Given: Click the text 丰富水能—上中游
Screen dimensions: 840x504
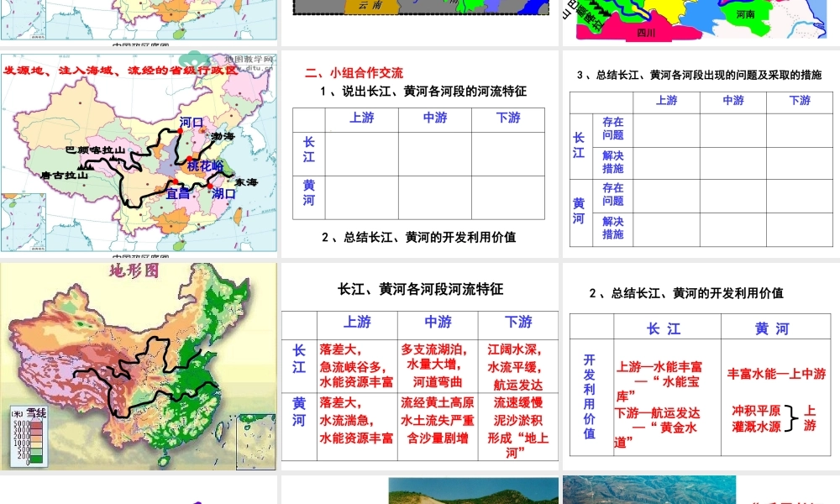Looking at the screenshot, I should pos(776,374).
